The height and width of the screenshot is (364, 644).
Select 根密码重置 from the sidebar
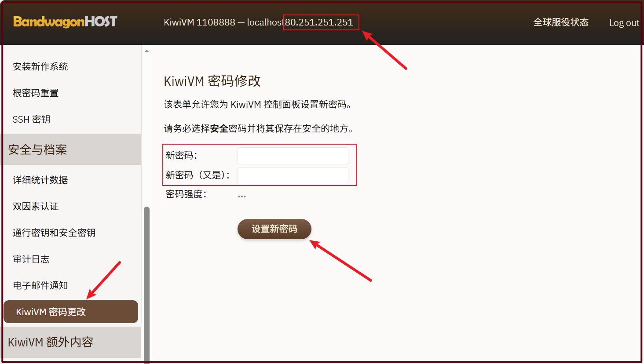pos(36,93)
